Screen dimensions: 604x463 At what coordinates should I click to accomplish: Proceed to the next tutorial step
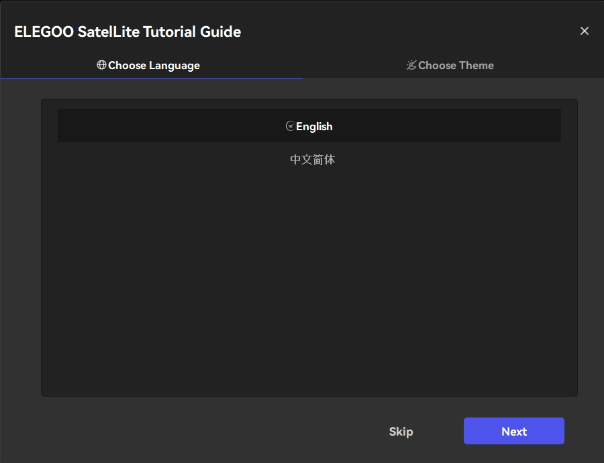(514, 431)
